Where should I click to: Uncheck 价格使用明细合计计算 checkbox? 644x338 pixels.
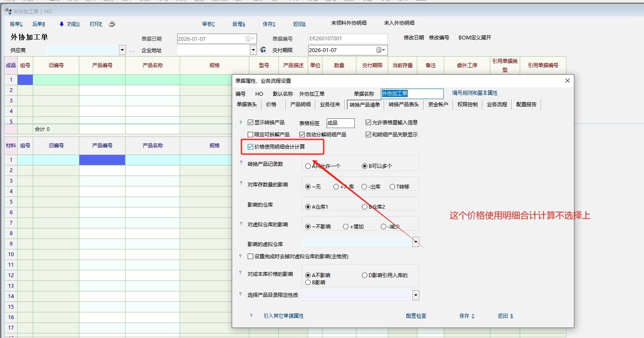point(251,147)
